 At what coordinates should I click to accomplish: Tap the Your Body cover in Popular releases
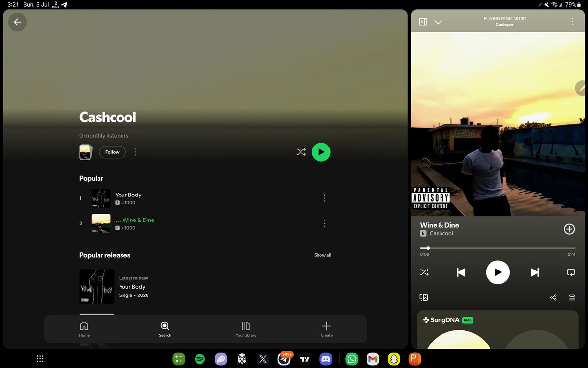click(x=97, y=287)
